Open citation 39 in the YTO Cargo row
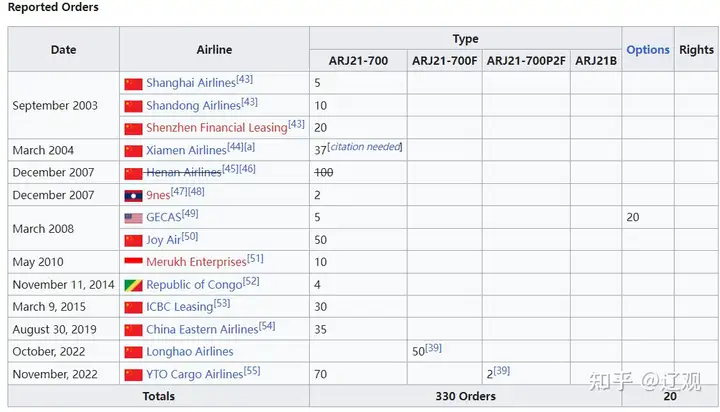Screen dimensions: 720x412 pyautogui.click(x=502, y=370)
